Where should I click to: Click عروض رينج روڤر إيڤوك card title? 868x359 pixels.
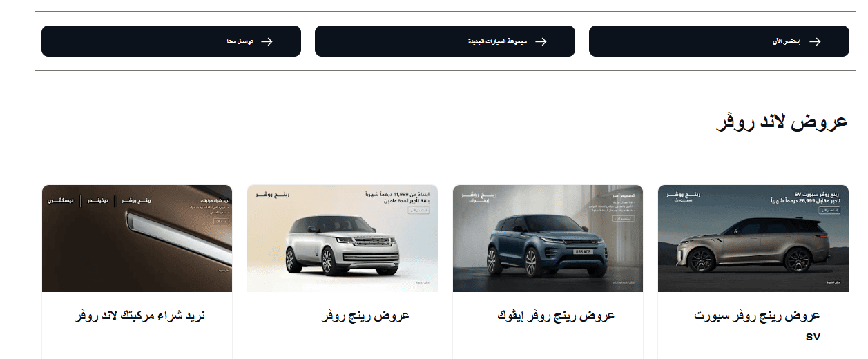(x=556, y=316)
